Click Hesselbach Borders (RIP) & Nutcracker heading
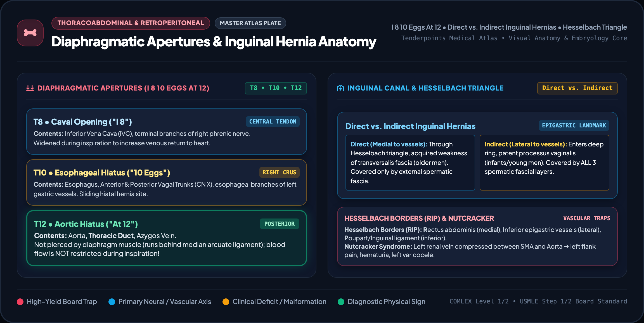Image resolution: width=644 pixels, height=323 pixels. 419,218
